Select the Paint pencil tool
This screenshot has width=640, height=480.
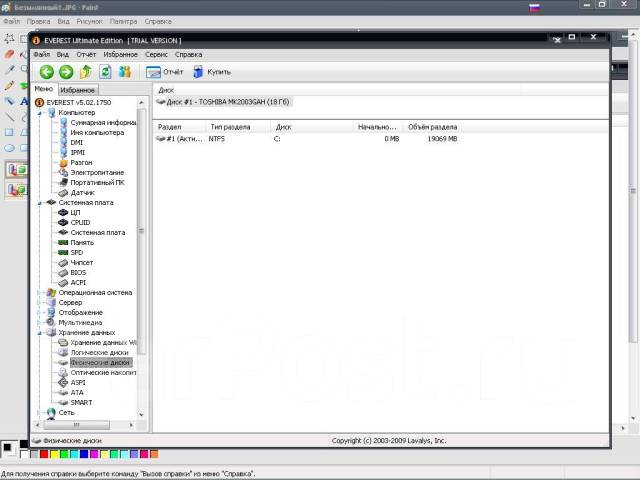tap(10, 85)
